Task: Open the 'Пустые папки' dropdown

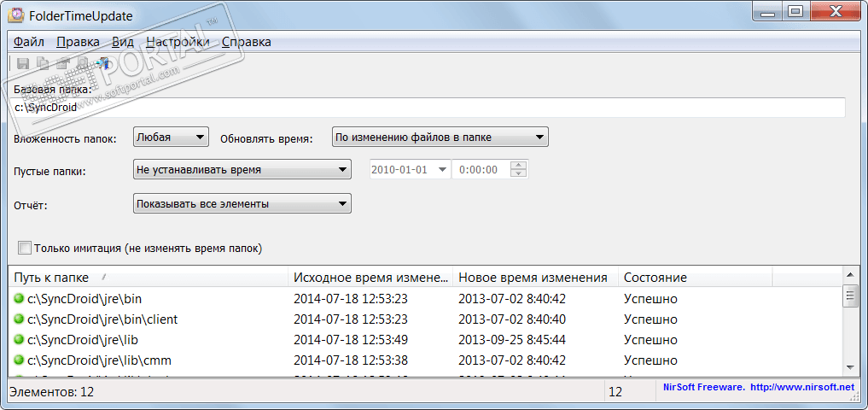Action: click(242, 169)
